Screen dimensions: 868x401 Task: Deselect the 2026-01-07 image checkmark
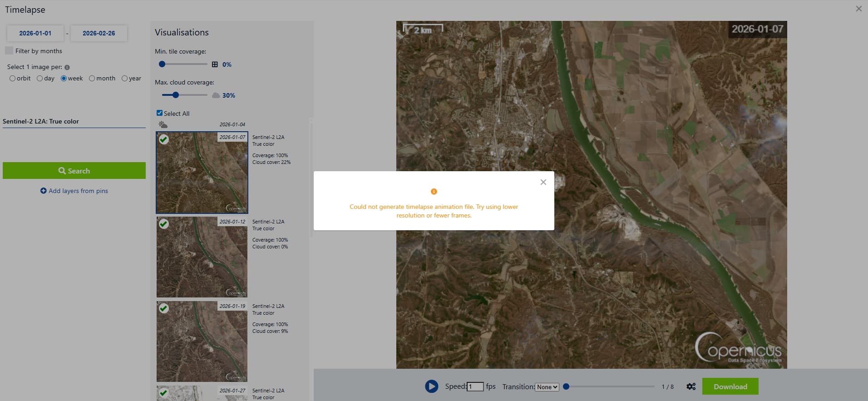[x=164, y=139]
